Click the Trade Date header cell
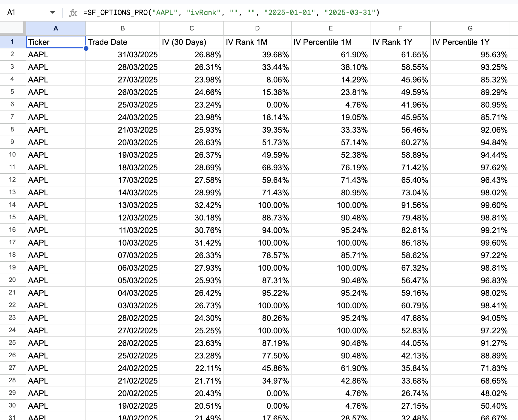Viewport: 518px width, 420px height. point(123,42)
